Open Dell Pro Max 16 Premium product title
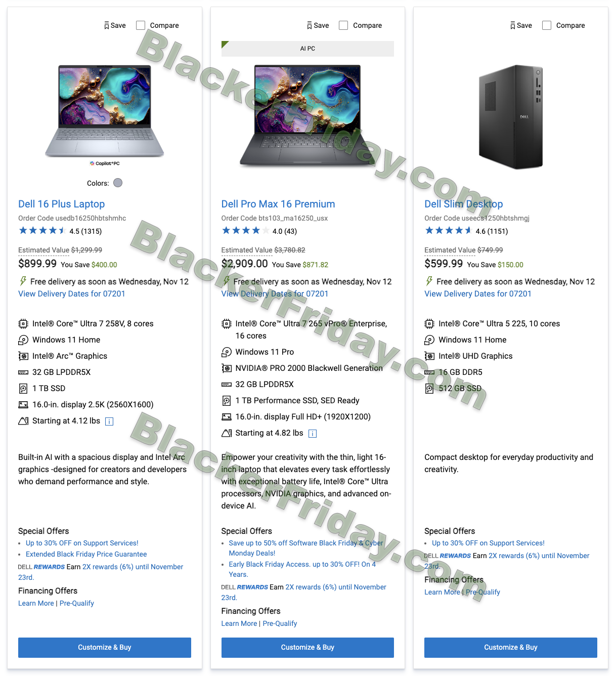Screen dimensions: 616x676 [278, 204]
